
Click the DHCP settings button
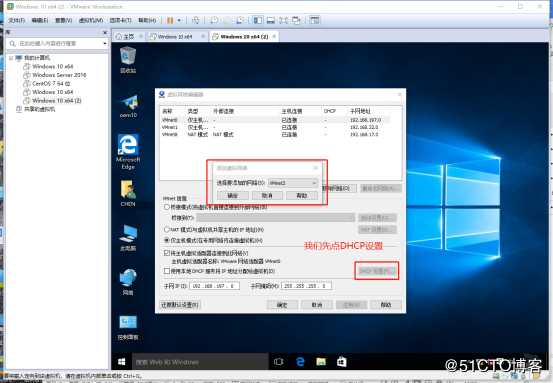376,271
